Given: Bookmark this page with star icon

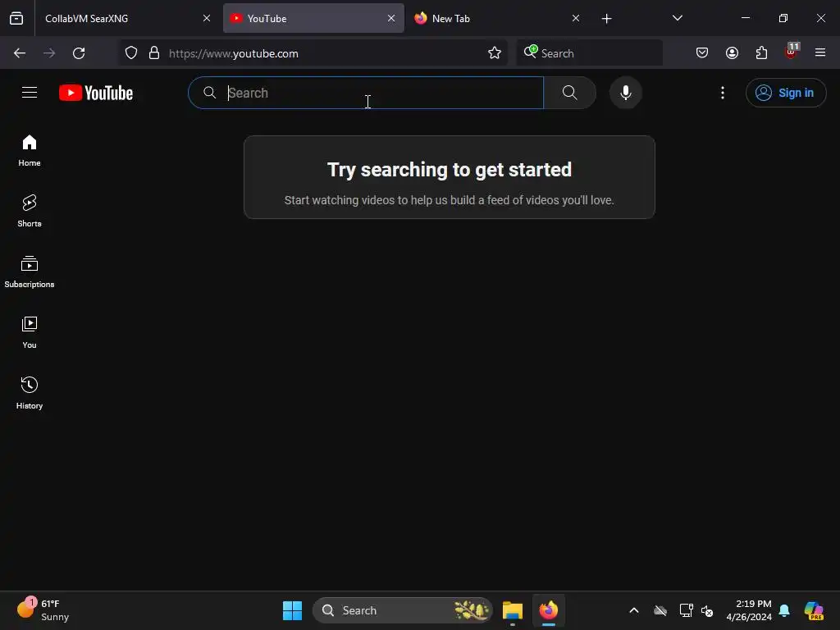Looking at the screenshot, I should (495, 53).
